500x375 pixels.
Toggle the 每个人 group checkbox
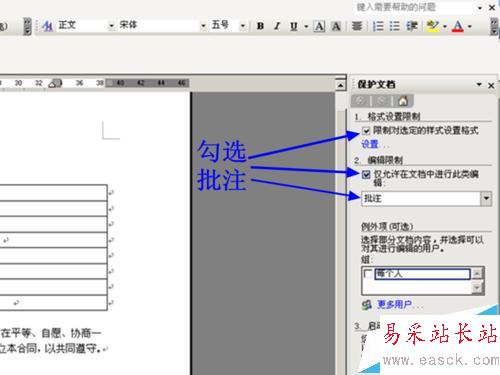[x=368, y=274]
